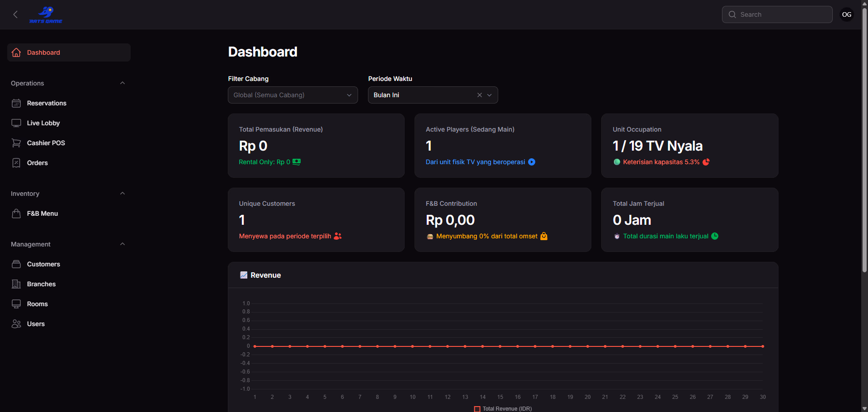The height and width of the screenshot is (412, 868).
Task: Click the day 15 data point on chart
Action: pos(500,346)
